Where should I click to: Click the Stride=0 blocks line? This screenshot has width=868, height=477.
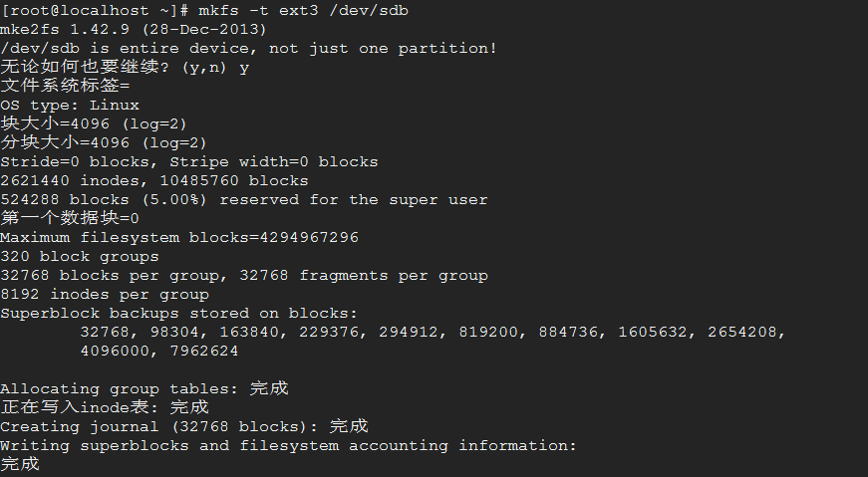pyautogui.click(x=188, y=162)
